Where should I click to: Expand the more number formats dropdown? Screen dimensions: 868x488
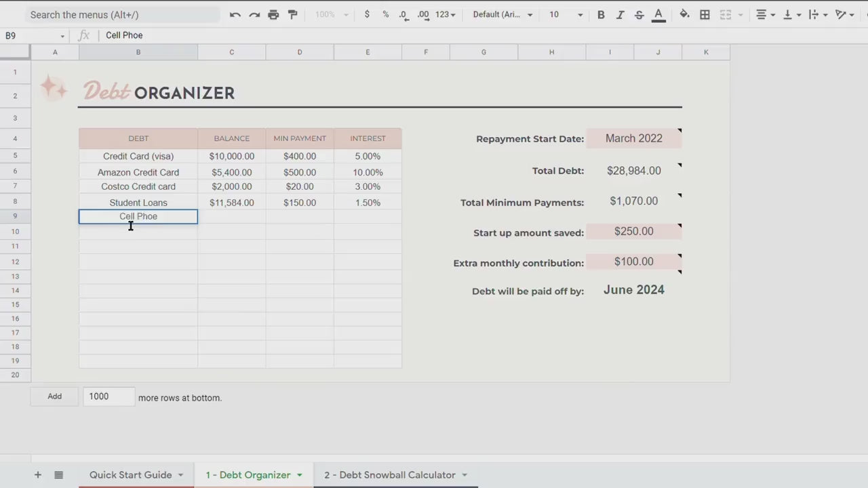click(x=446, y=15)
